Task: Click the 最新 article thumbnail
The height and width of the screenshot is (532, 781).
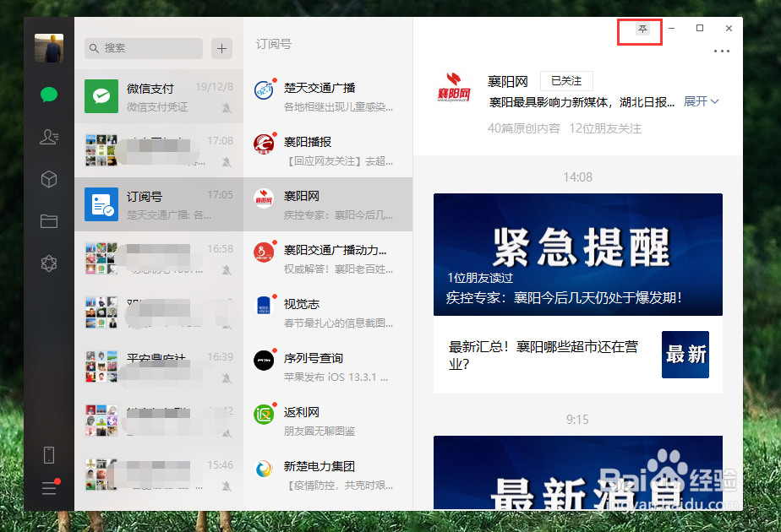Action: [x=685, y=355]
